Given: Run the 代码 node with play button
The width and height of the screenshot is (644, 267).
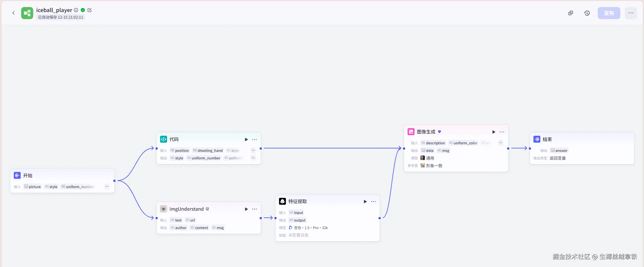Looking at the screenshot, I should 246,140.
